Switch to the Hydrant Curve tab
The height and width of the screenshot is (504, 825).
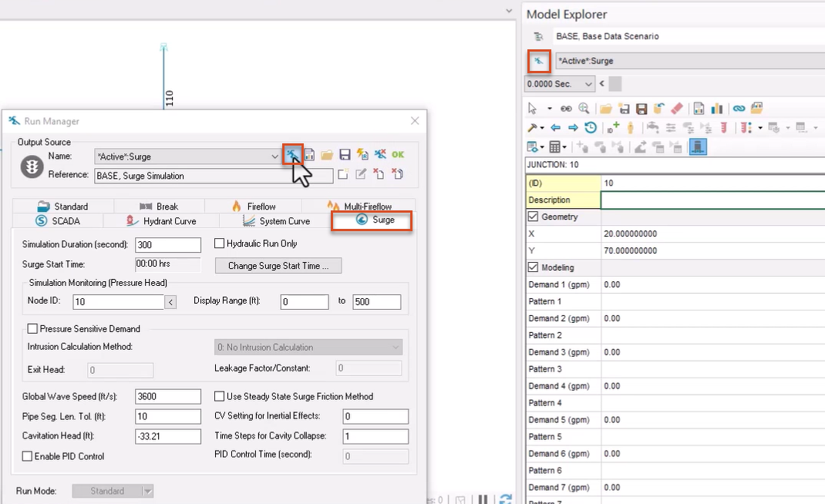161,221
